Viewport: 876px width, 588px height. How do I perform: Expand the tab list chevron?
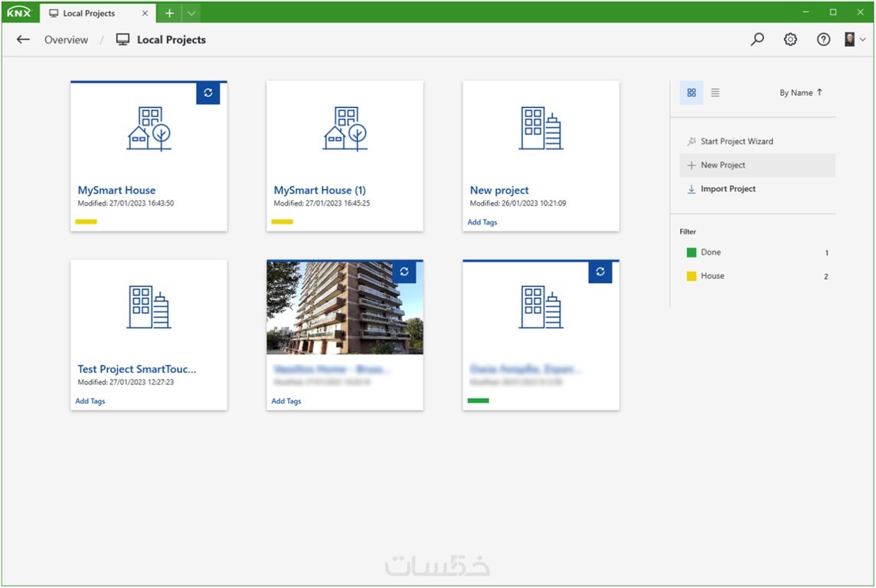click(x=191, y=13)
